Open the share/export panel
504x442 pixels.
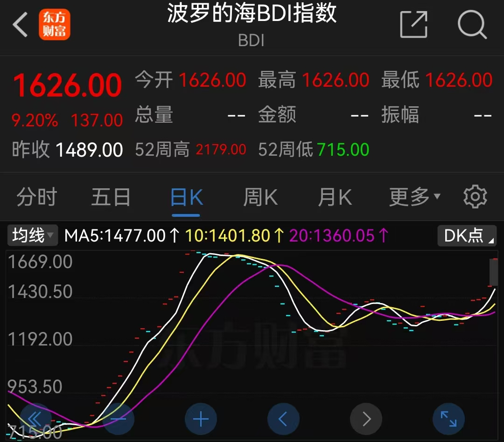point(413,25)
